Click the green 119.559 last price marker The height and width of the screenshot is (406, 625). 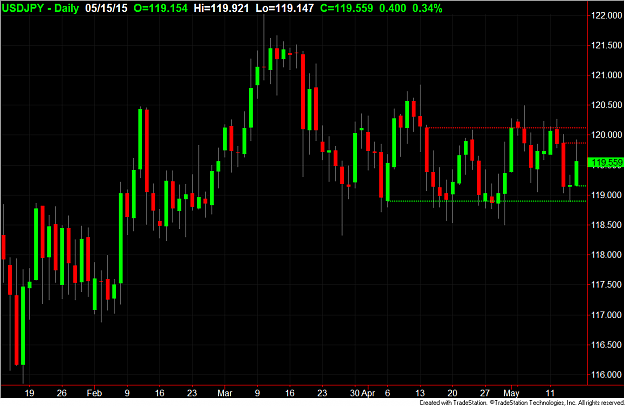point(606,162)
